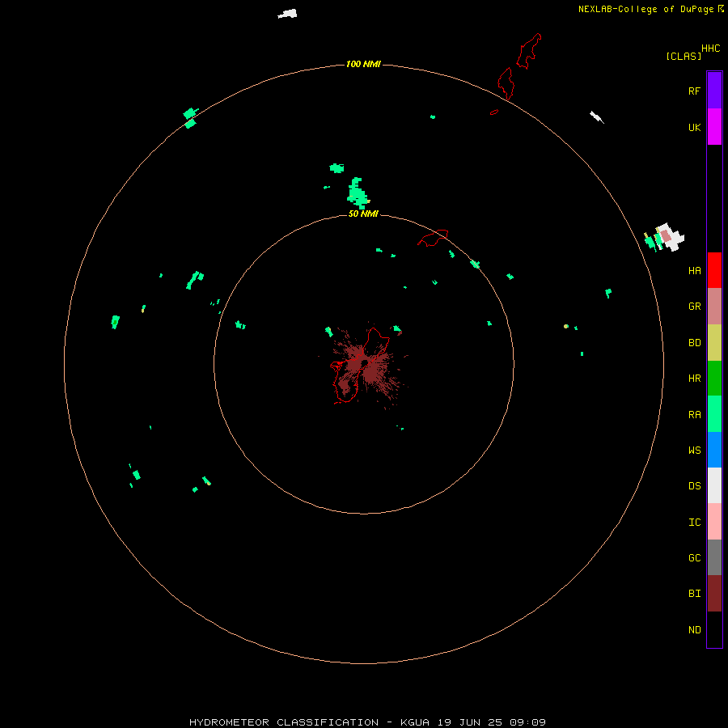
Task: Click the UK magenta color swatch
Action: point(714,126)
